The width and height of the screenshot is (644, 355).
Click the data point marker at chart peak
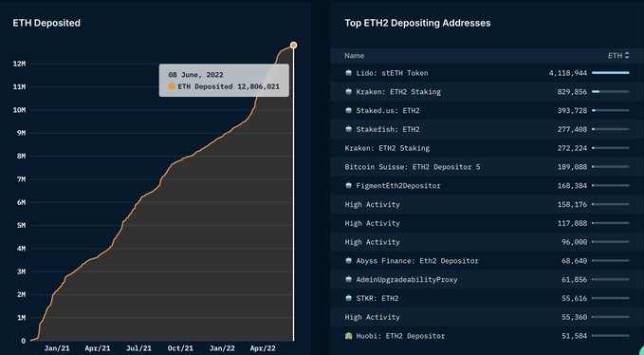coord(293,46)
